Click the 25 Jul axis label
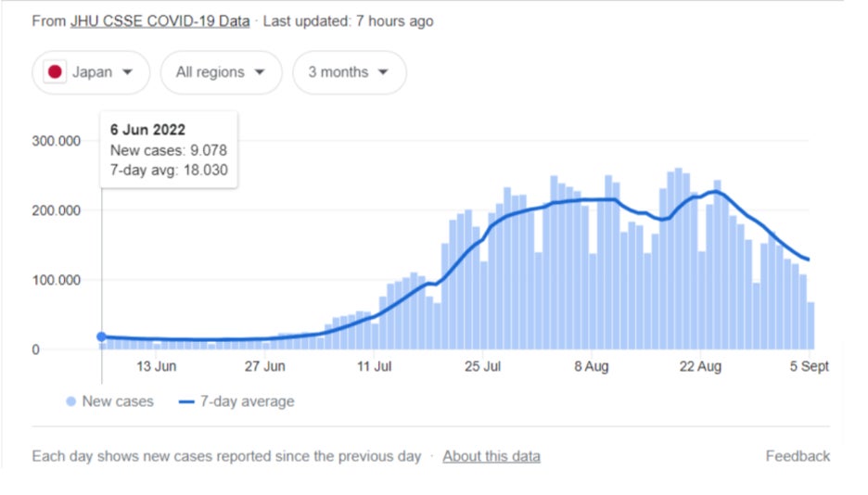 coord(483,366)
